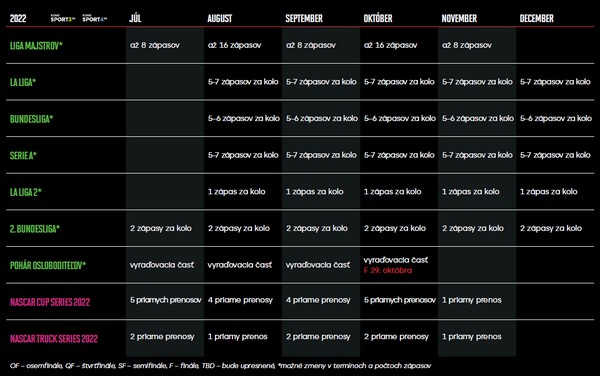
Task: Select the November column header
Action: pyautogui.click(x=459, y=18)
